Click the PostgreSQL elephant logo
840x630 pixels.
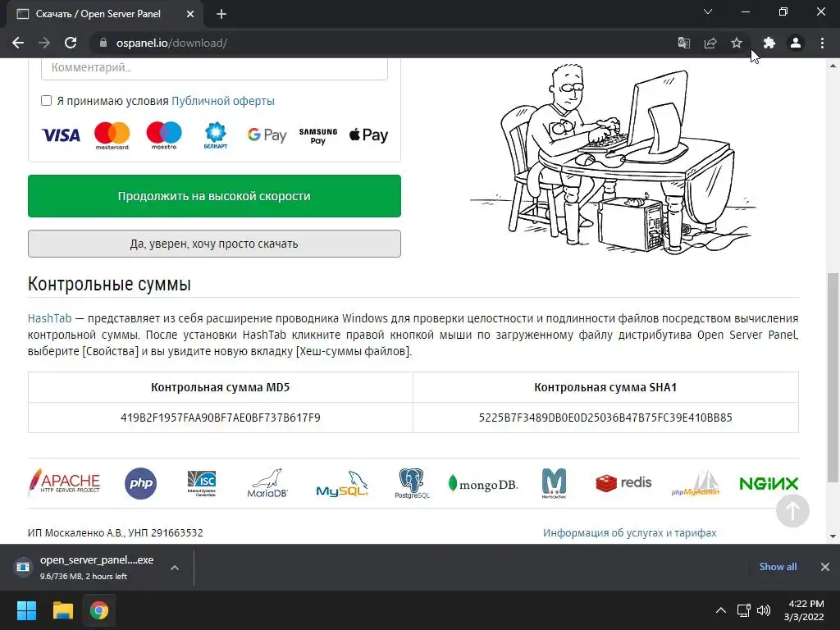coord(412,483)
